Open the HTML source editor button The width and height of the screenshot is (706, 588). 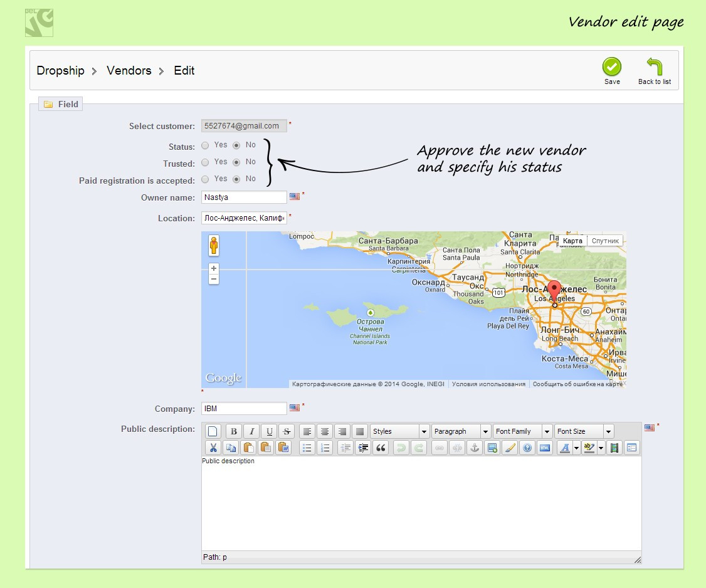pyautogui.click(x=544, y=448)
